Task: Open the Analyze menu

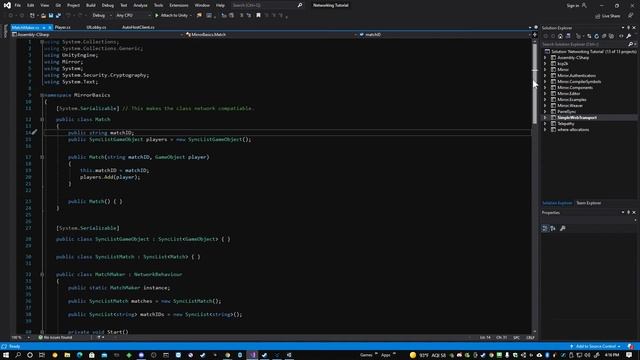Action: [140, 5]
